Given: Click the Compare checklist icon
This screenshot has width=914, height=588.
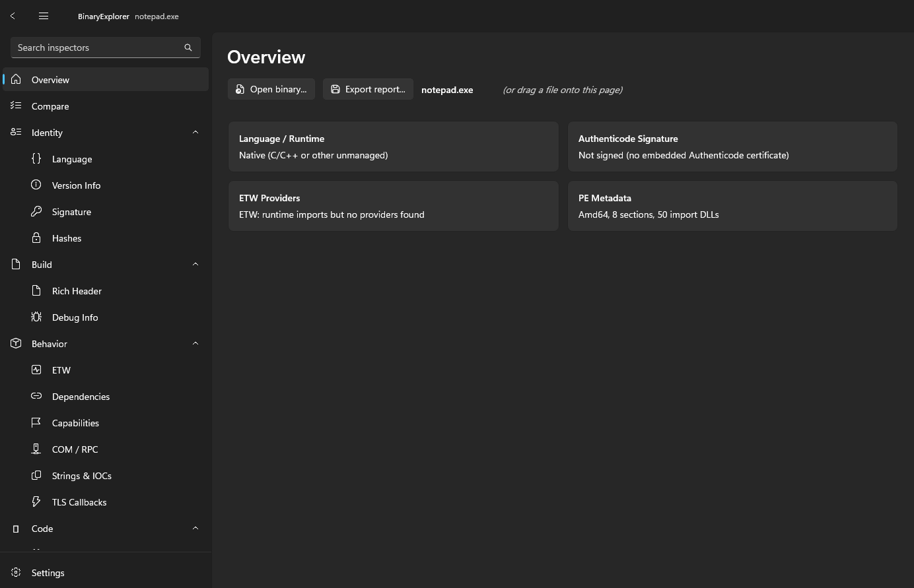Looking at the screenshot, I should pyautogui.click(x=16, y=106).
